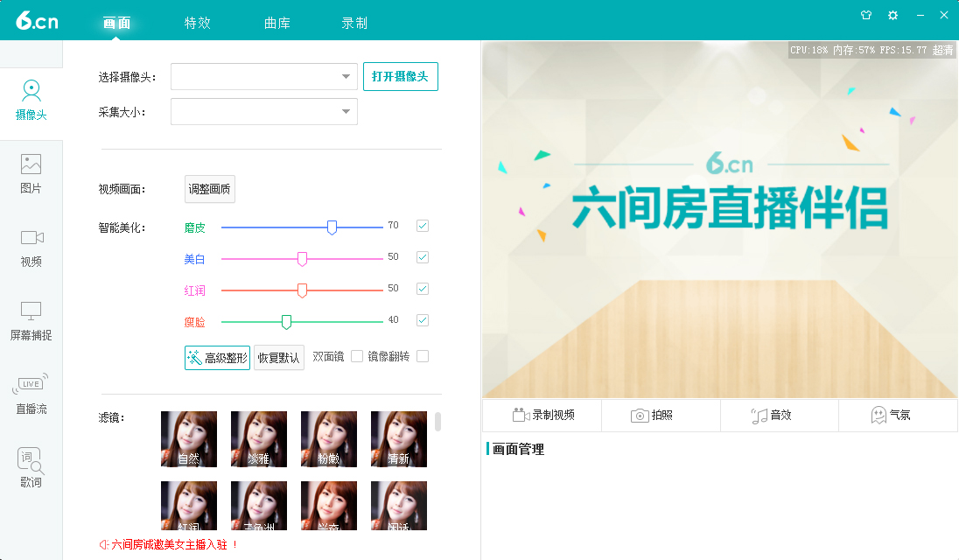The image size is (959, 560).
Task: Open settings via the gear icon
Action: click(x=892, y=16)
